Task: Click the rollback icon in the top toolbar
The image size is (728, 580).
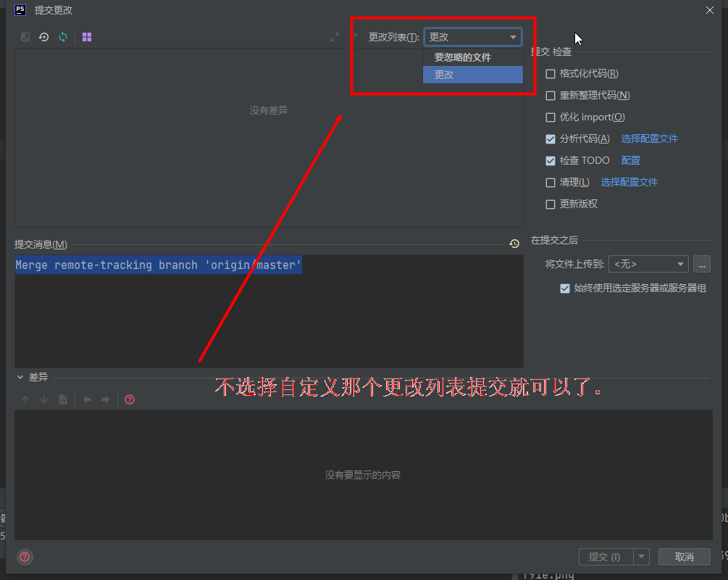Action: pyautogui.click(x=43, y=36)
